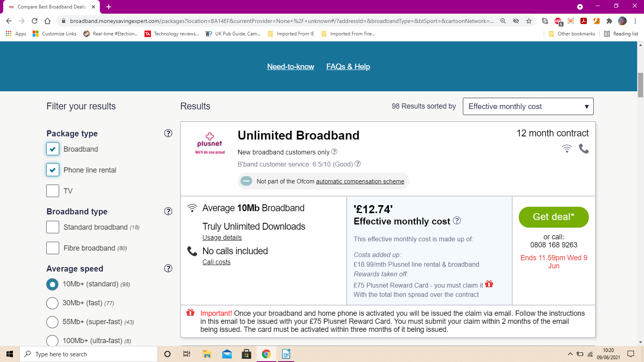Bookmark this page with the star icon

[529, 21]
